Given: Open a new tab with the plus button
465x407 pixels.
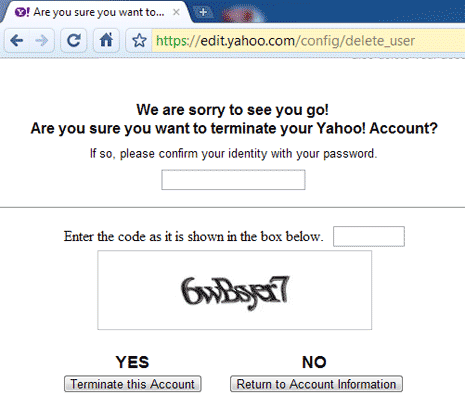Looking at the screenshot, I should (x=203, y=12).
